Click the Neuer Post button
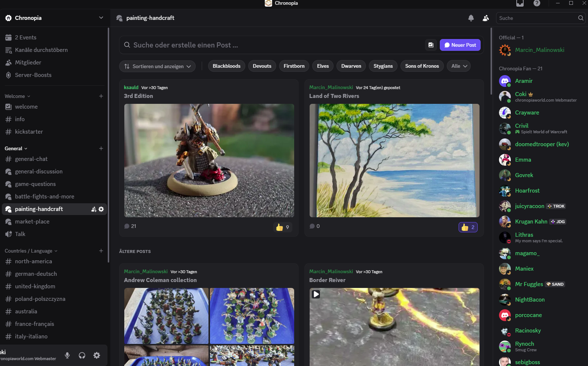Screen dimensions: 588x366 [460, 45]
